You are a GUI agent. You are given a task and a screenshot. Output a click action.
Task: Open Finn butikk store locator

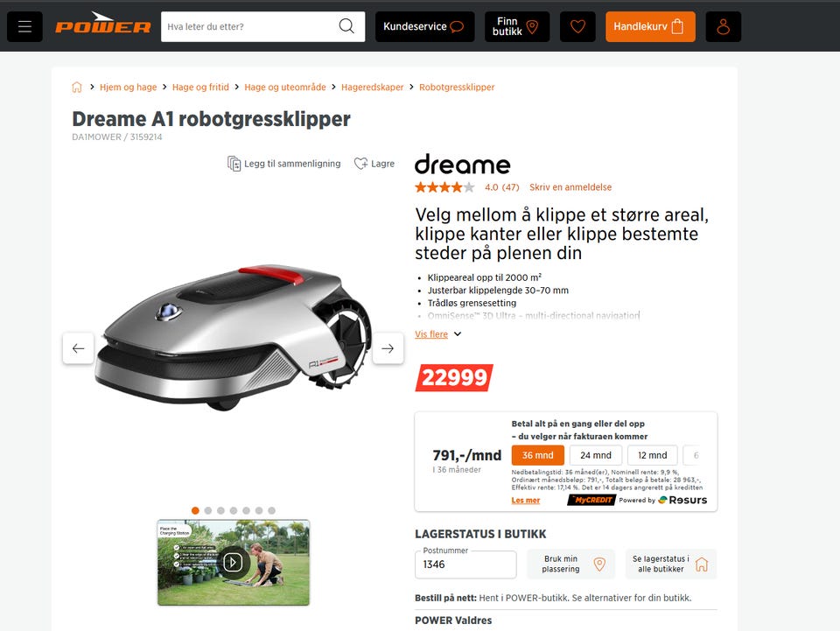[x=517, y=27]
